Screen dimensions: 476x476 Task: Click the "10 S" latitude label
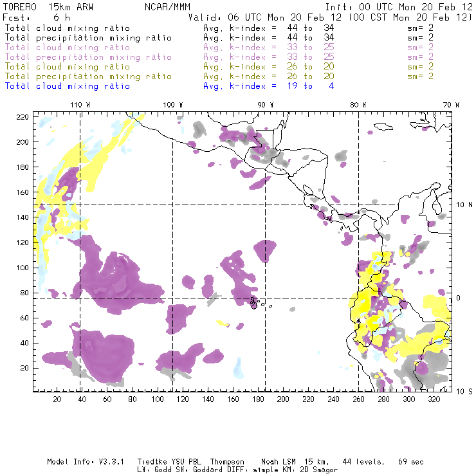[464, 392]
